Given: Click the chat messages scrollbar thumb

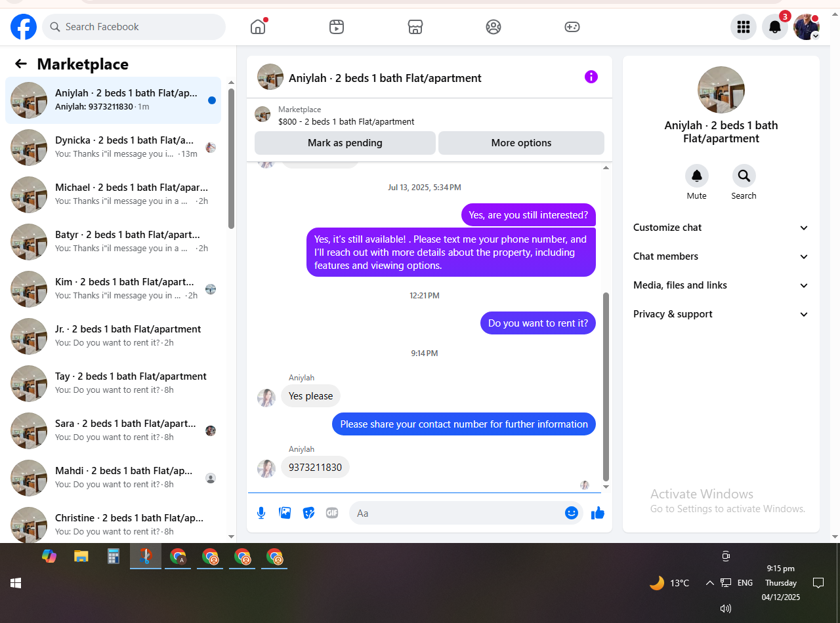Looking at the screenshot, I should [606, 387].
